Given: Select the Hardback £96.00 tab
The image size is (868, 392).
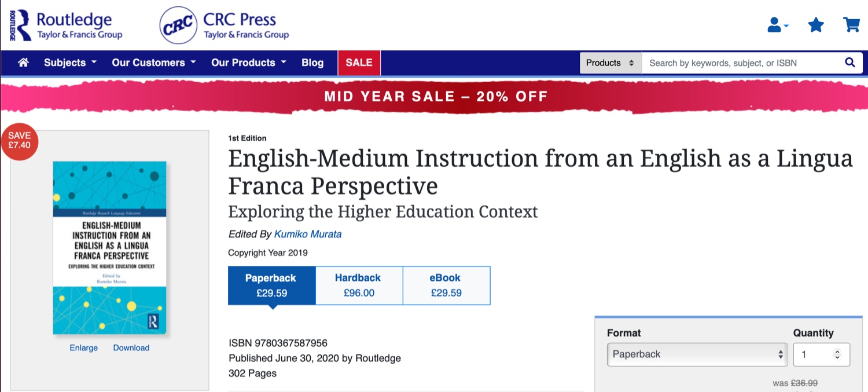Looking at the screenshot, I should [x=359, y=285].
